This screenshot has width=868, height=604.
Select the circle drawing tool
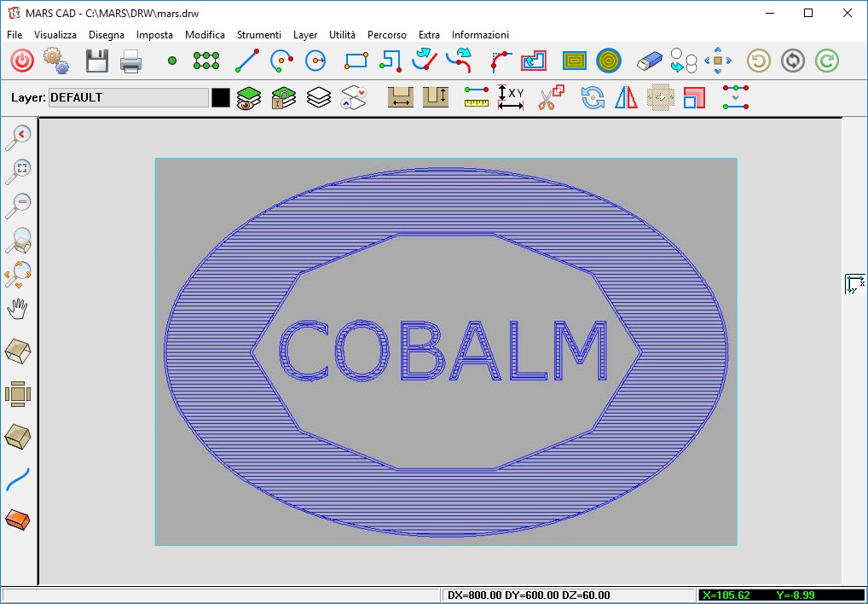point(315,61)
